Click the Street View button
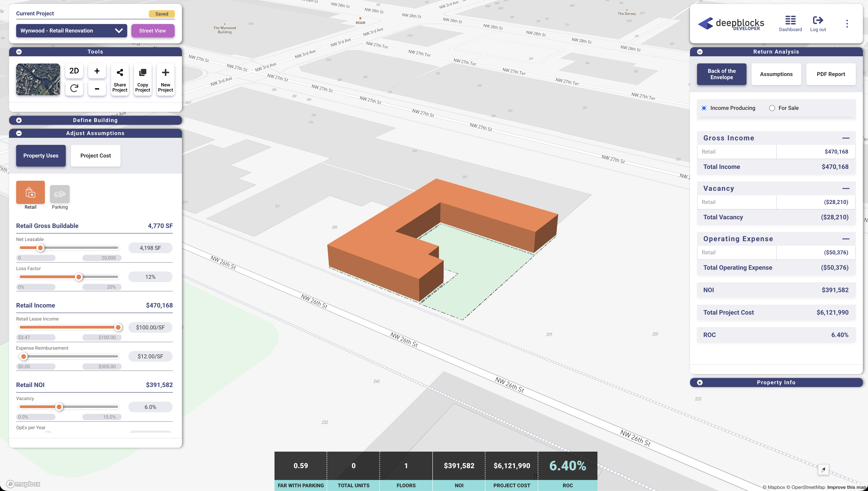Viewport: 868px width, 491px height. point(153,31)
